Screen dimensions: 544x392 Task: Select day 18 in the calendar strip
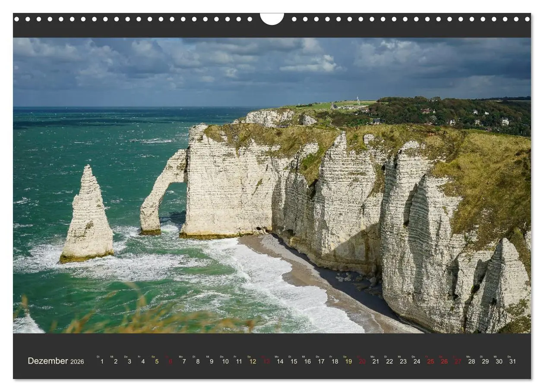click(x=335, y=362)
